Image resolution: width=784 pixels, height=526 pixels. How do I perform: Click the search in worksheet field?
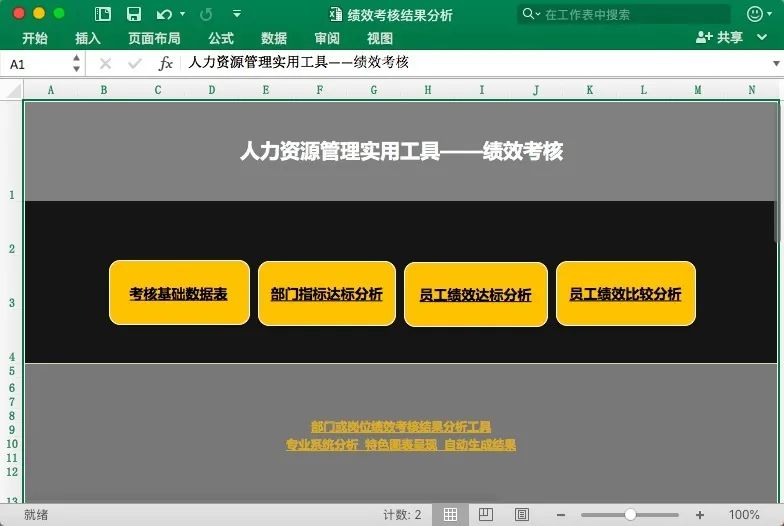[630, 14]
